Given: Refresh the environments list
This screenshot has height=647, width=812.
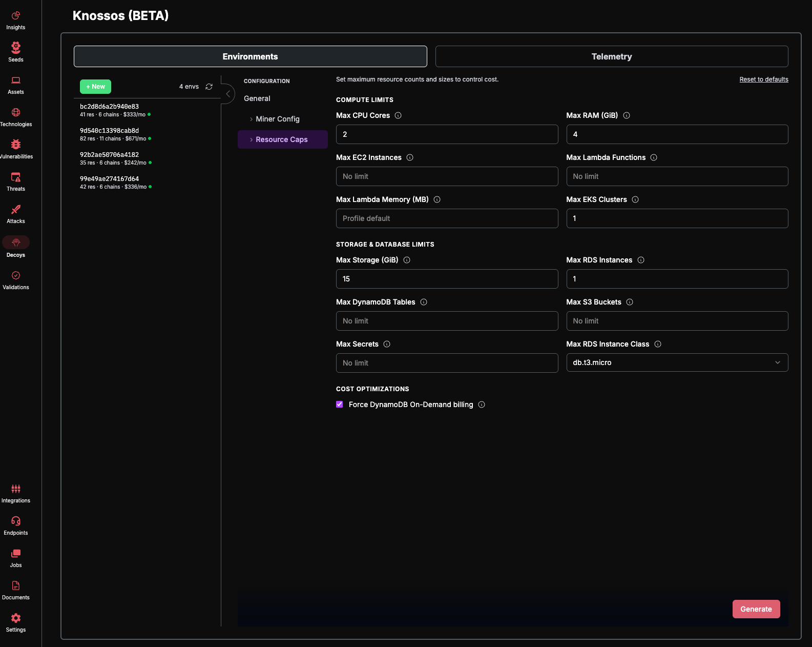Looking at the screenshot, I should (x=209, y=87).
